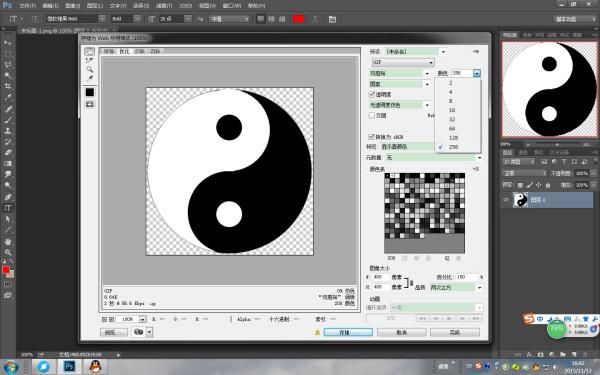Choose 16 colors from the dropdown list
The width and height of the screenshot is (600, 375).
click(458, 110)
